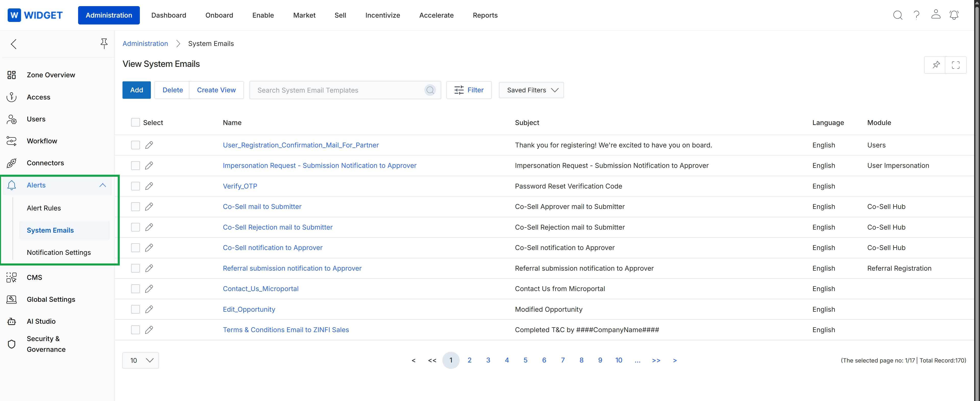Click the search magnifier in template search
This screenshot has height=401, width=980.
430,90
